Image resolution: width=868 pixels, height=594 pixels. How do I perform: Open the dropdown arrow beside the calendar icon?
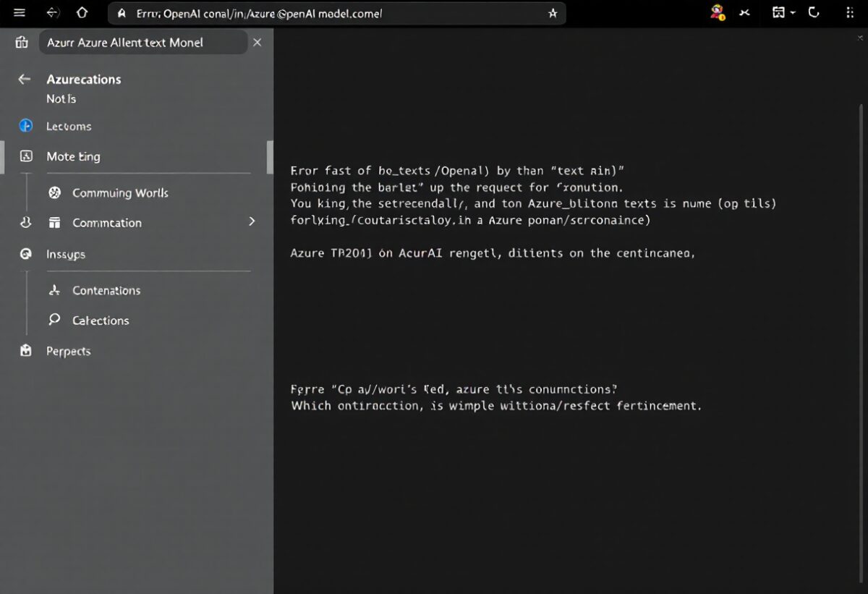[x=793, y=13]
